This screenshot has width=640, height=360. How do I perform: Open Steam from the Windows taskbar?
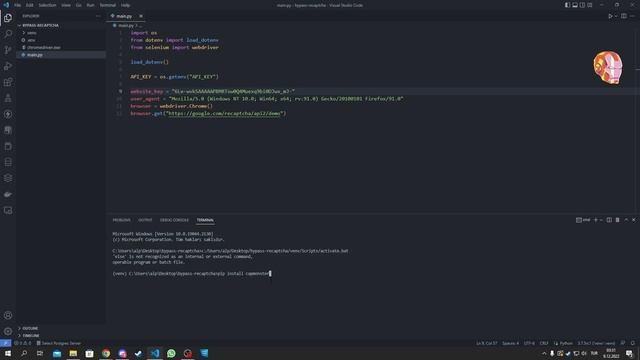pos(138,353)
